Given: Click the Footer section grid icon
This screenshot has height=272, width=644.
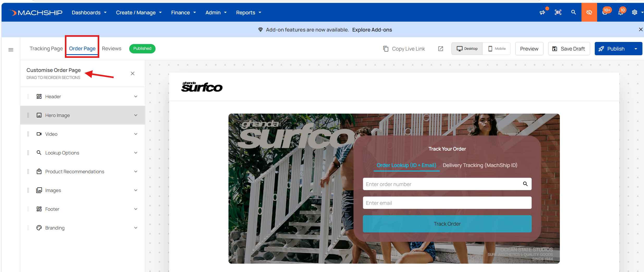Looking at the screenshot, I should pos(39,209).
